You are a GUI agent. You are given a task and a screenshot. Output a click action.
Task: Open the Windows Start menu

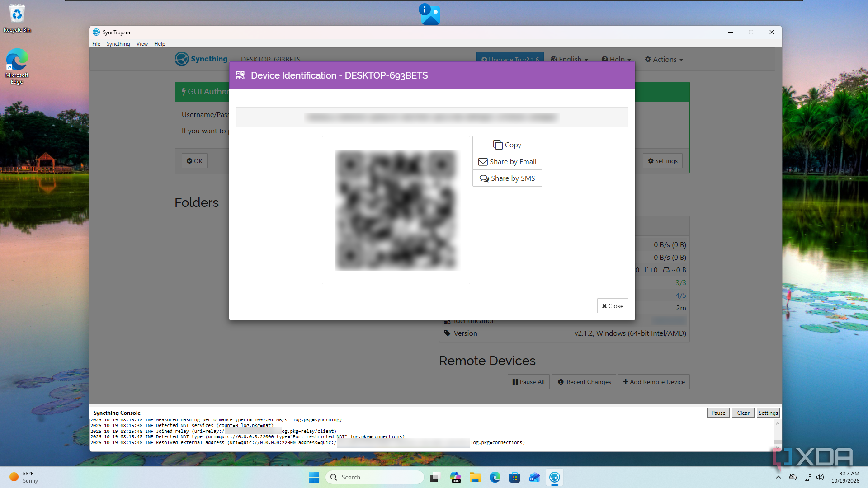(314, 477)
